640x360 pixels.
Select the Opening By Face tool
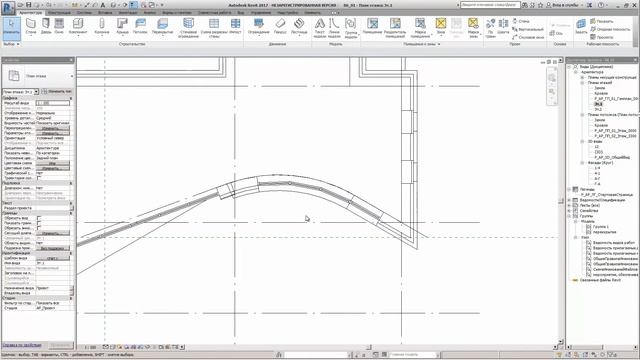point(490,27)
